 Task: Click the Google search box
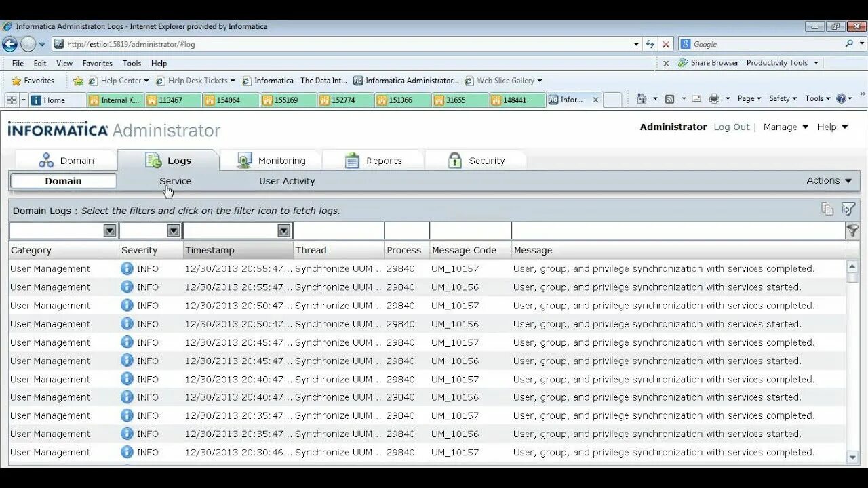click(x=766, y=44)
